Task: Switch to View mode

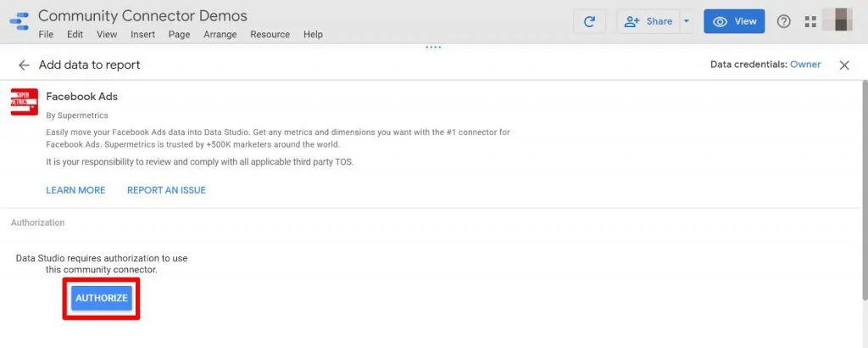Action: (x=734, y=21)
